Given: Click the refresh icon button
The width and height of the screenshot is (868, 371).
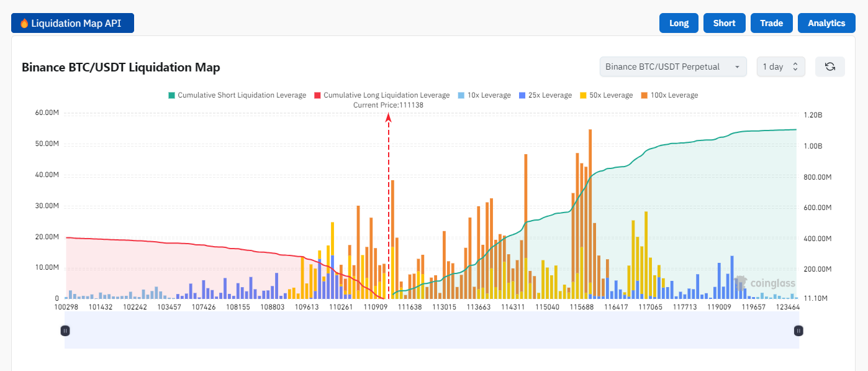Looking at the screenshot, I should (830, 66).
